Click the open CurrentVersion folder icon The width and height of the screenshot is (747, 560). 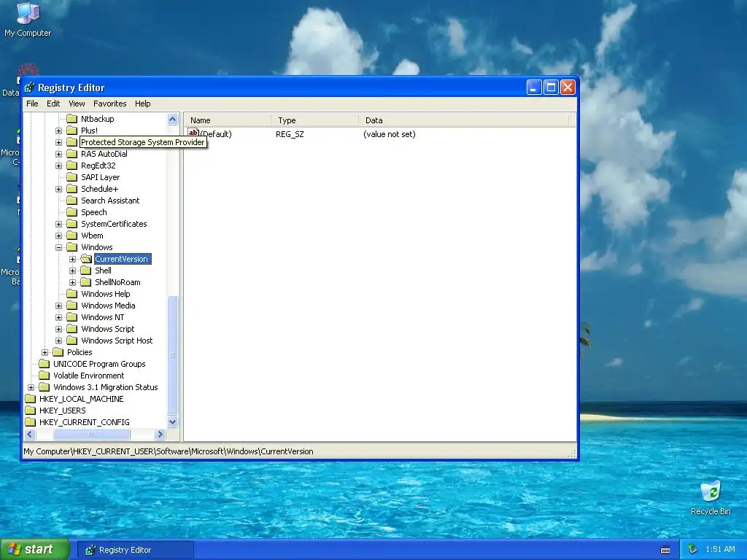point(86,259)
